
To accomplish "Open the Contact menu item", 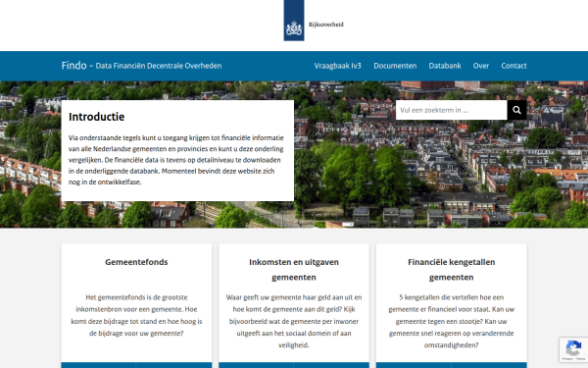I will (514, 66).
